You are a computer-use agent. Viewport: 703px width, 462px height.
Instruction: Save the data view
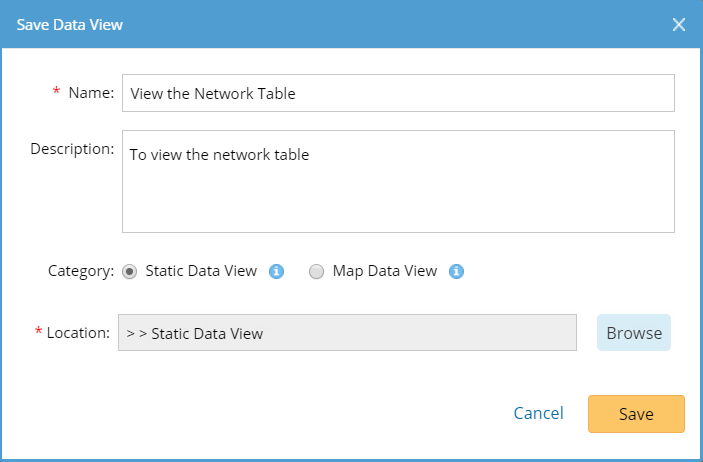pyautogui.click(x=636, y=414)
